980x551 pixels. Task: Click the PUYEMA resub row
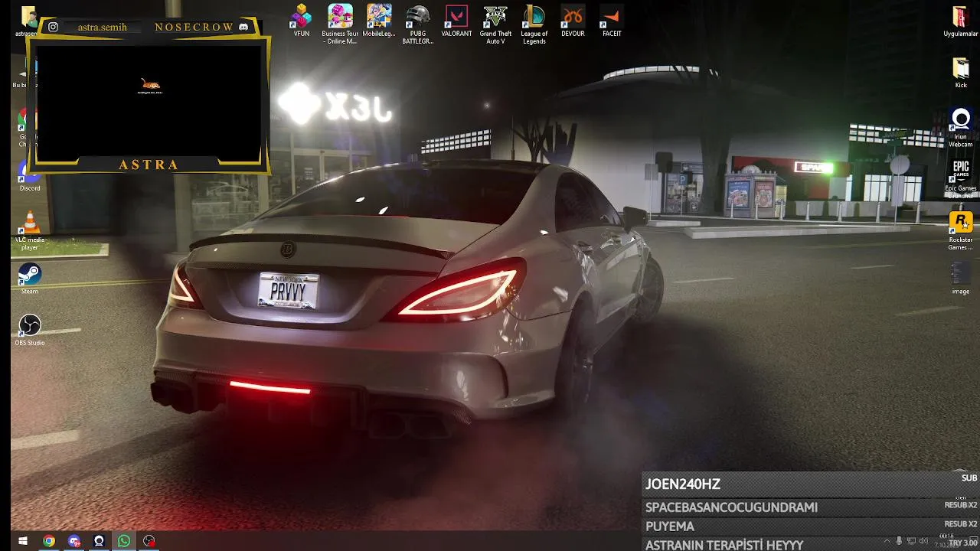811,527
